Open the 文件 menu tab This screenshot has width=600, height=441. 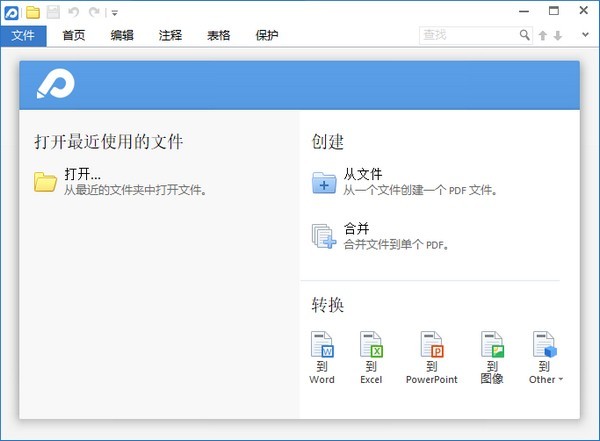tap(23, 36)
